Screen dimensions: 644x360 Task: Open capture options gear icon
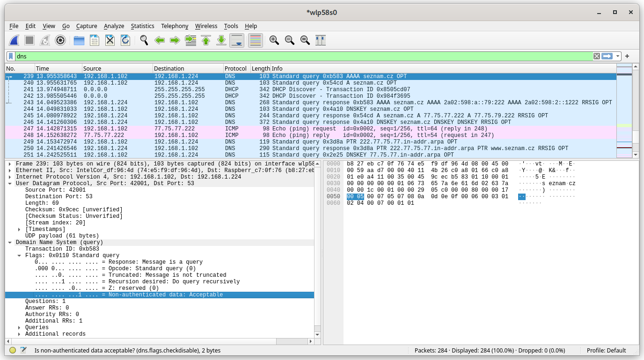(60, 40)
